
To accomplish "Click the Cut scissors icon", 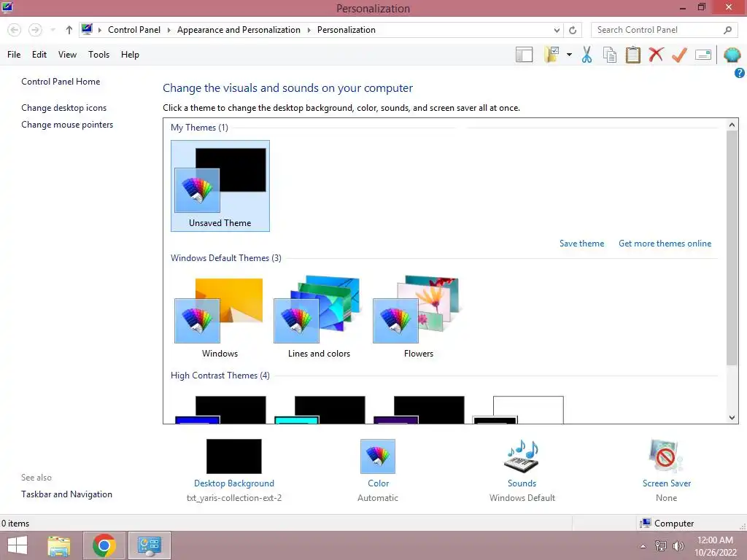I will tap(587, 54).
